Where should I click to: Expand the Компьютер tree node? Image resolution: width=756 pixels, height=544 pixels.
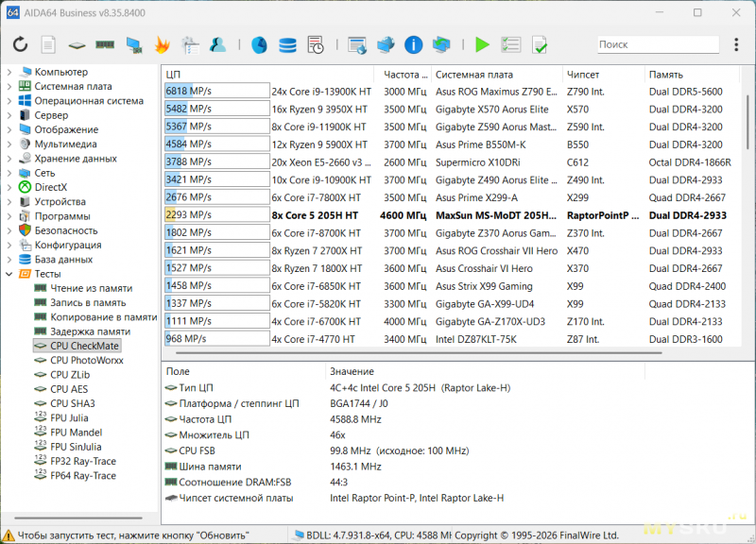click(x=9, y=72)
